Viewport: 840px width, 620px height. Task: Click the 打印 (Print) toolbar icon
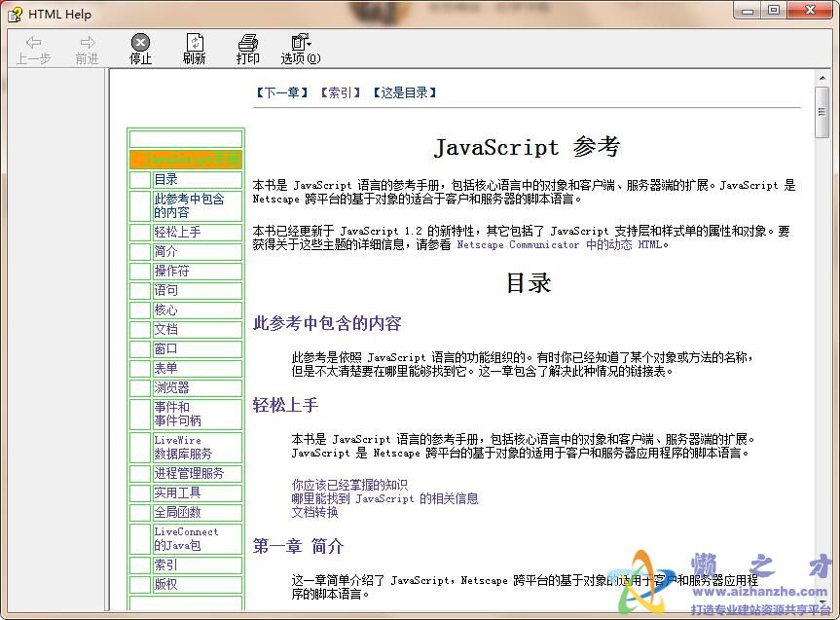click(x=247, y=44)
